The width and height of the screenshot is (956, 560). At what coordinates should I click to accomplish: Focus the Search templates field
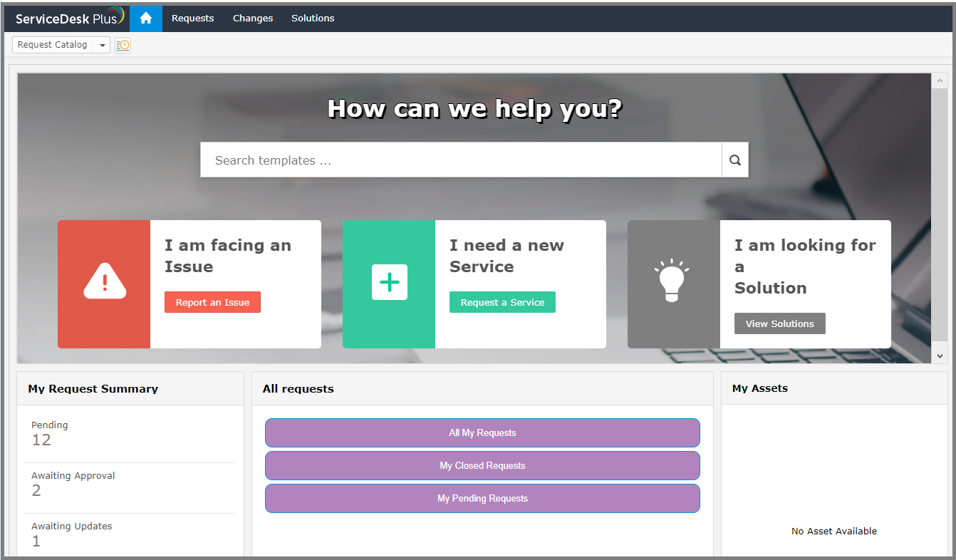tap(461, 160)
